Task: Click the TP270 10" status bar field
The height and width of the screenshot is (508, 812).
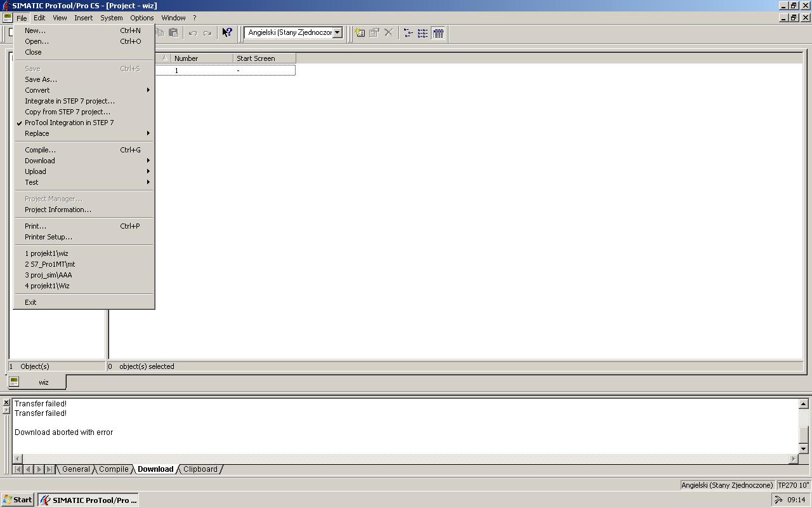Action: click(794, 485)
